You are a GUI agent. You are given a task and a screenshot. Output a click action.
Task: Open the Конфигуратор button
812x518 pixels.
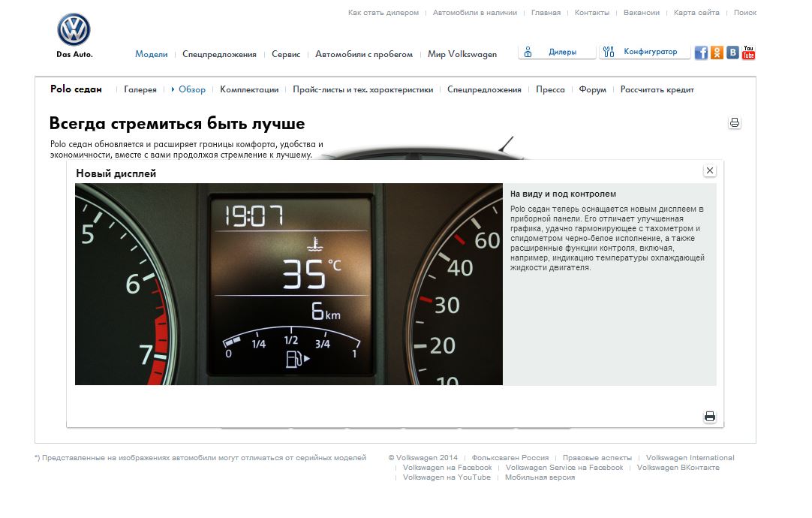(644, 52)
